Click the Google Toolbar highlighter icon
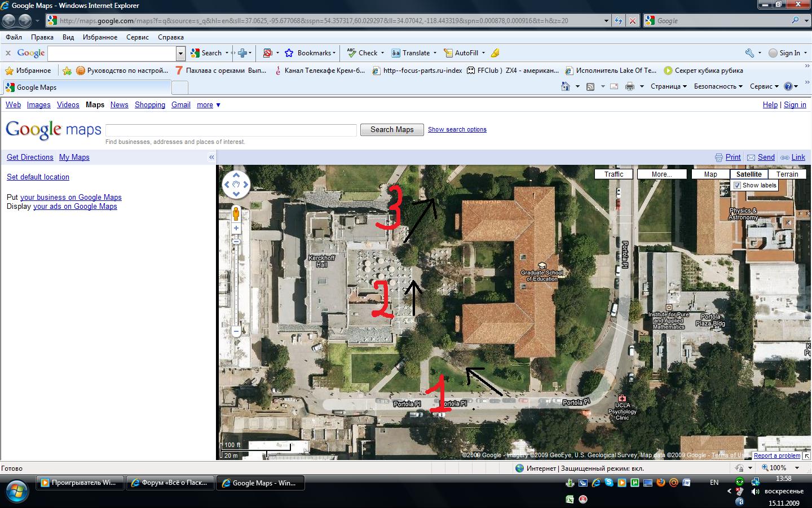 pyautogui.click(x=495, y=53)
